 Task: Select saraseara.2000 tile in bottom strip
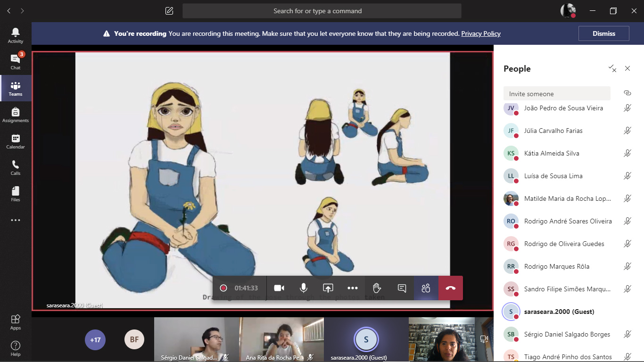click(366, 339)
